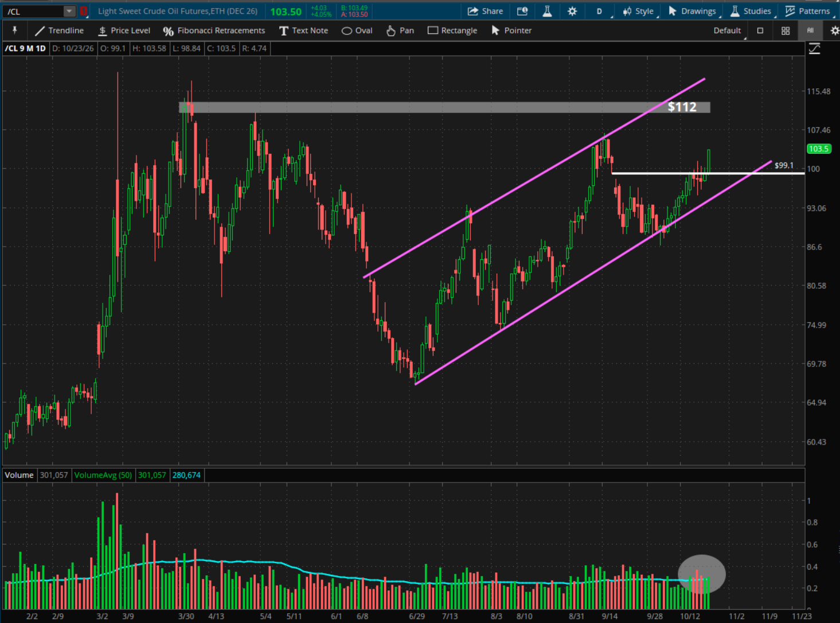Click the 280,674 volume average value
The image size is (840, 623).
[x=186, y=475]
